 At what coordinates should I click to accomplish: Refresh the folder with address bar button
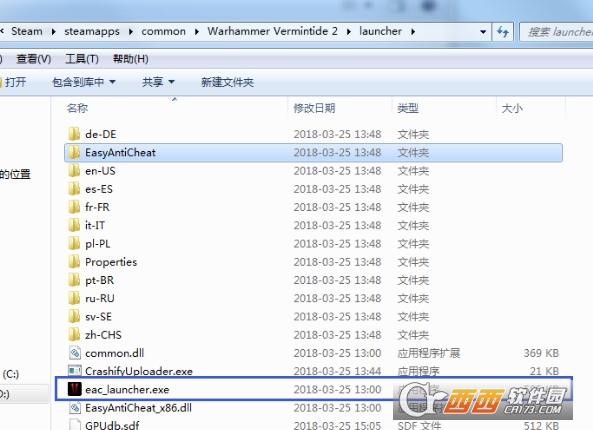click(x=503, y=31)
